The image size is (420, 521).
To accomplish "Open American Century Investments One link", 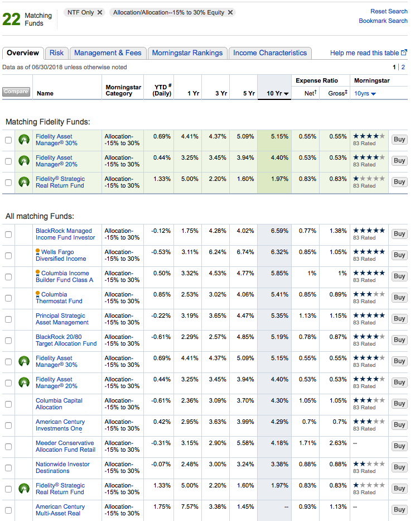I will point(60,425).
